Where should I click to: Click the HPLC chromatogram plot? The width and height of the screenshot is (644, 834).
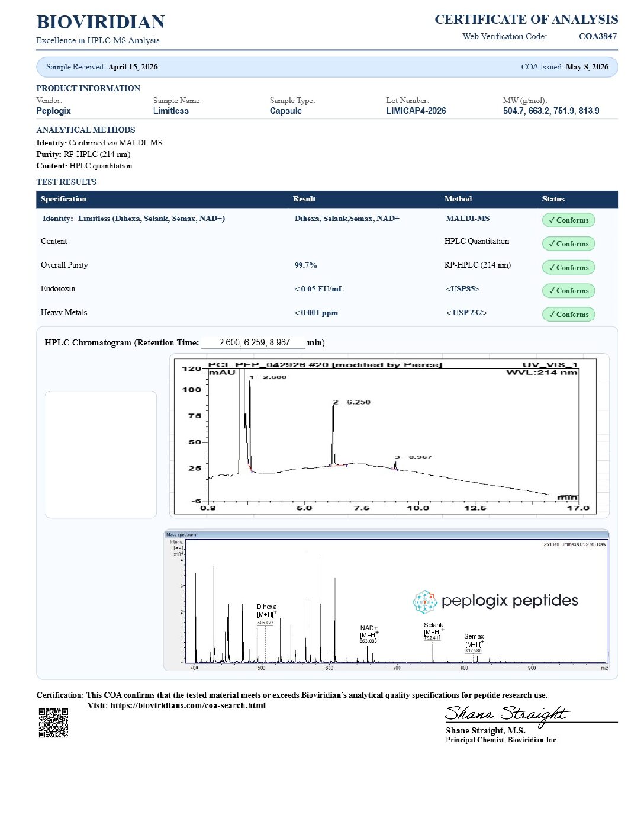389,435
